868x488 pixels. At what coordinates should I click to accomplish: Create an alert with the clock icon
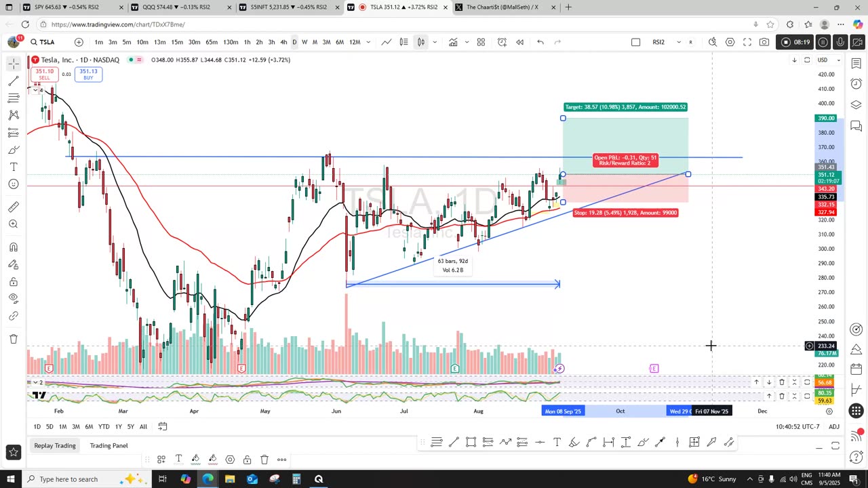click(x=502, y=42)
